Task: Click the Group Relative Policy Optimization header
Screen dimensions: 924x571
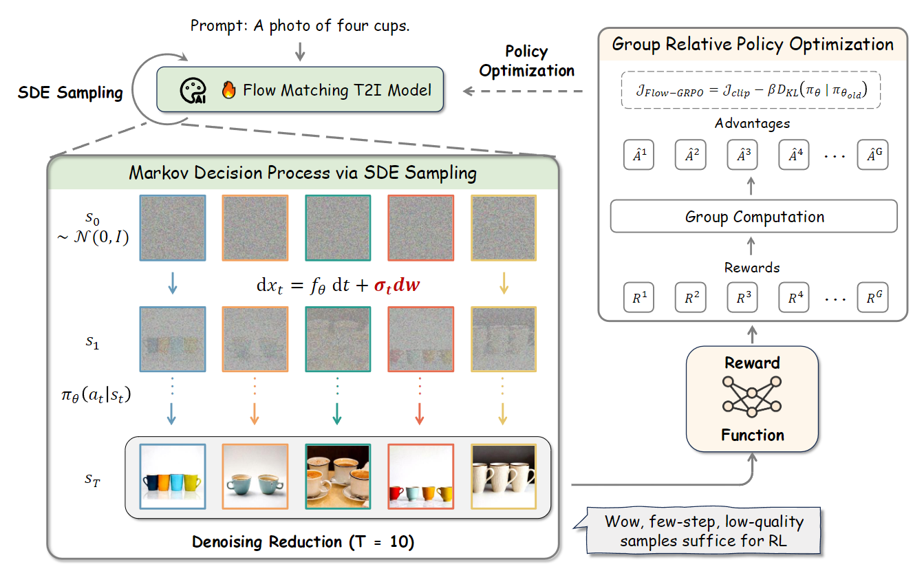Action: pyautogui.click(x=753, y=45)
